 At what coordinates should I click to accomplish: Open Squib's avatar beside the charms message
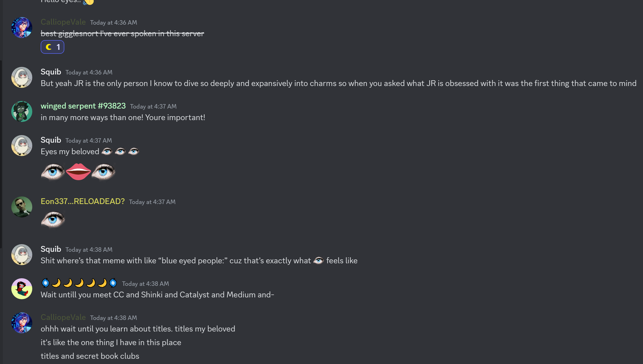pyautogui.click(x=22, y=77)
